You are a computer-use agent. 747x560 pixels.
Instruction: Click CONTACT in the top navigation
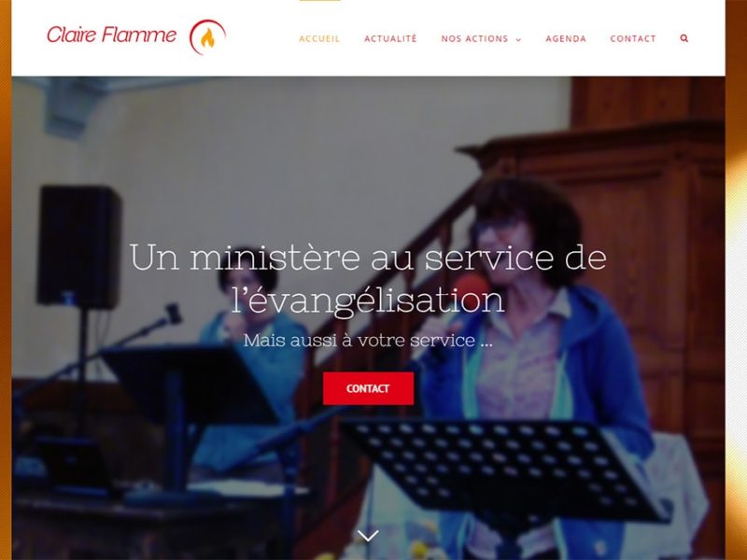point(633,38)
